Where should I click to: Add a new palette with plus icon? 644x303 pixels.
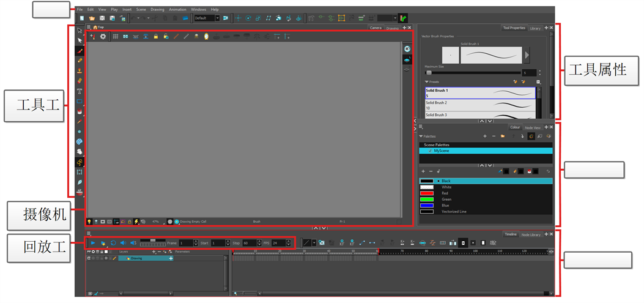pyautogui.click(x=484, y=136)
